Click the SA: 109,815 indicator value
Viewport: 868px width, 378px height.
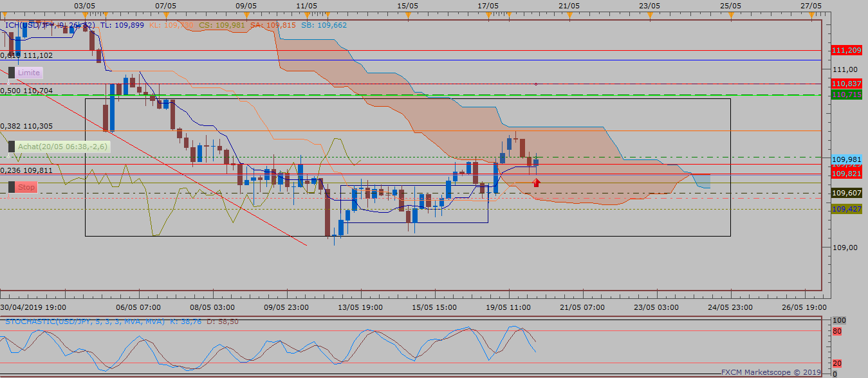[x=273, y=25]
